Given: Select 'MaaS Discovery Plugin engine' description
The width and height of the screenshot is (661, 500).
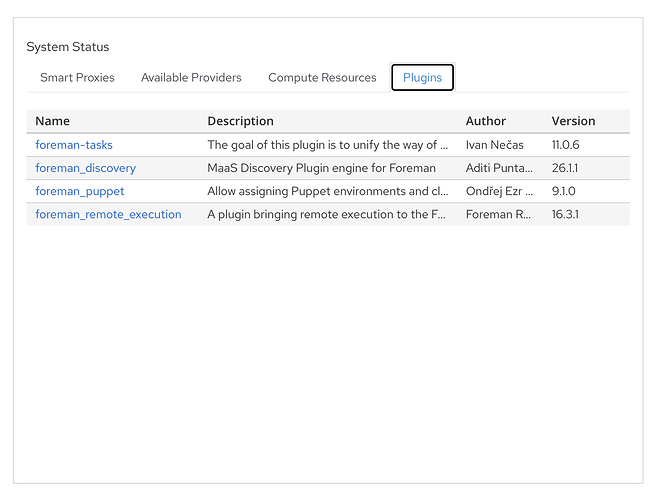Looking at the screenshot, I should [x=321, y=168].
